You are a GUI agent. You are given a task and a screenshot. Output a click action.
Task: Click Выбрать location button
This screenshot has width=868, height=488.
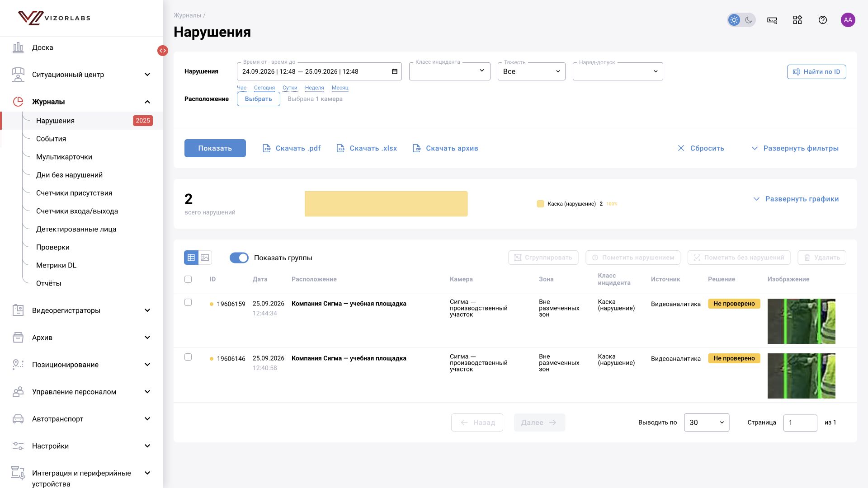259,99
